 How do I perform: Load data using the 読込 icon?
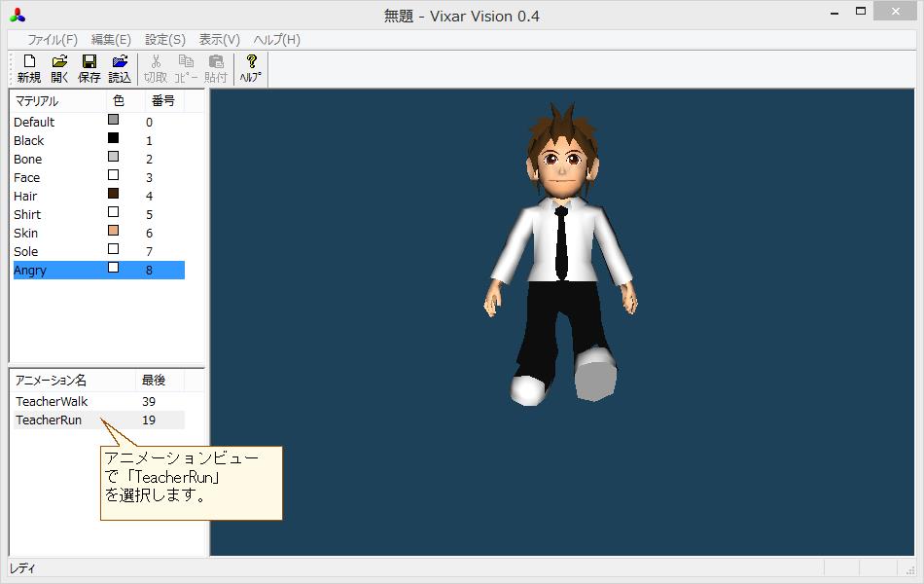(x=119, y=66)
